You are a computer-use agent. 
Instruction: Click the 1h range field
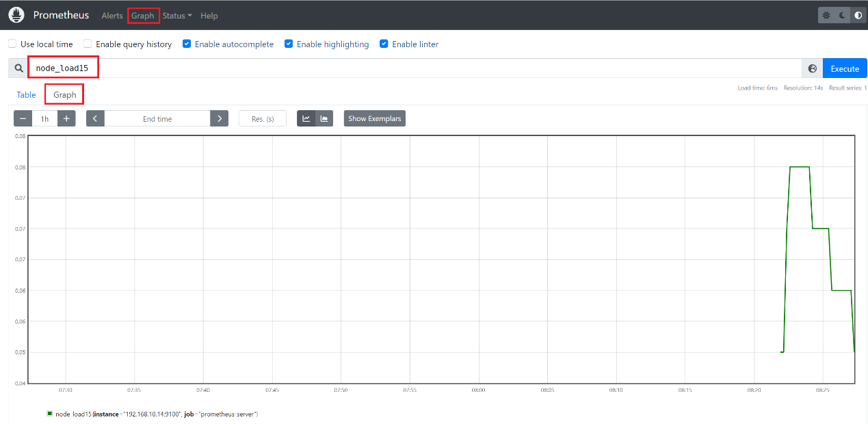pos(44,118)
